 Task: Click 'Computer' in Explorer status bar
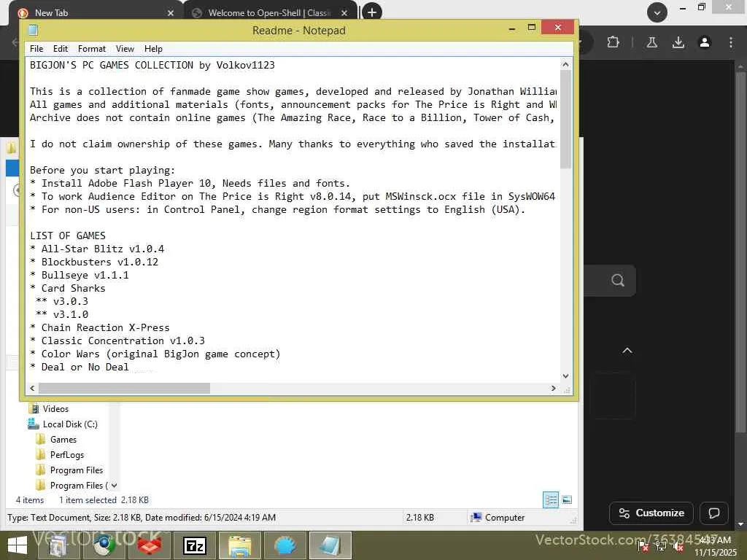tap(505, 517)
